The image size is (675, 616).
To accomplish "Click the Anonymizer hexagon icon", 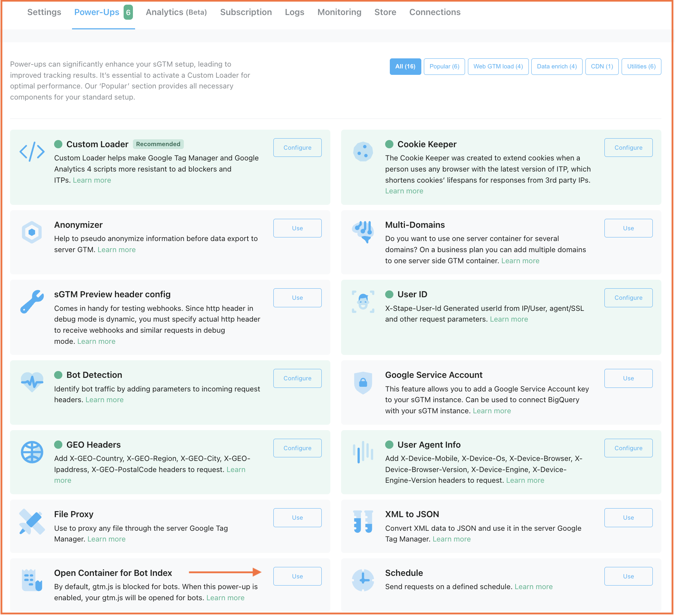I will tap(32, 232).
